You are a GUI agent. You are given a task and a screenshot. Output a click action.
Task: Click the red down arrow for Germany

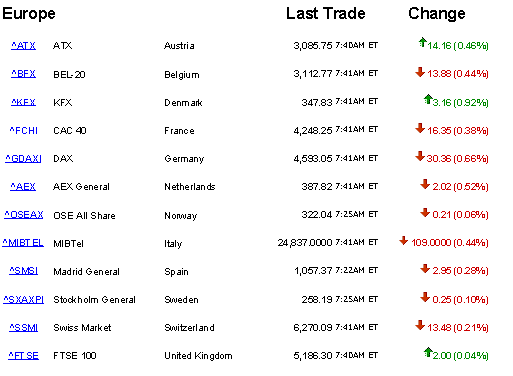(x=420, y=156)
